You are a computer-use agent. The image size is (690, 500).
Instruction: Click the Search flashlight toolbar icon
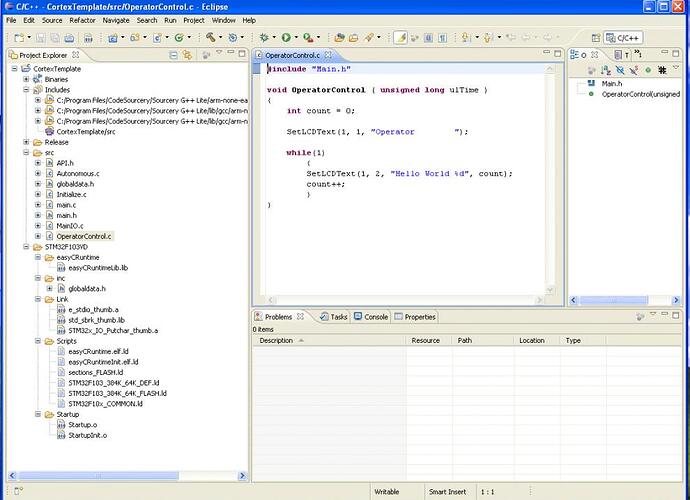click(369, 38)
